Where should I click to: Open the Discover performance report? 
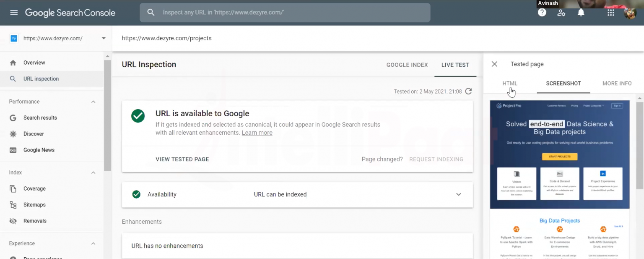point(34,133)
